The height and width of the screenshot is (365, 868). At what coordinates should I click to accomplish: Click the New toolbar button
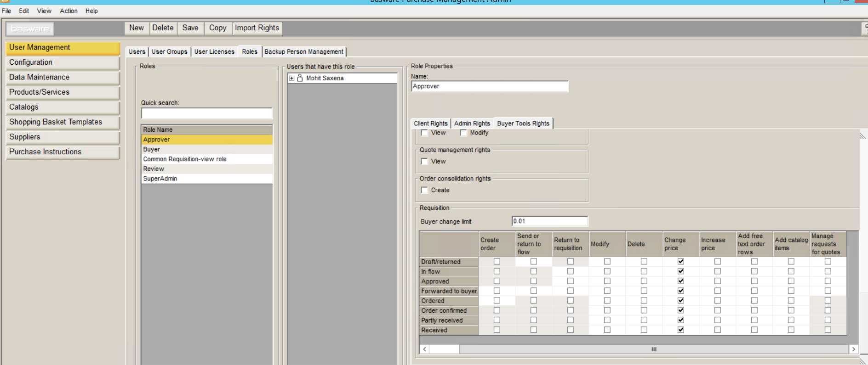pos(137,28)
